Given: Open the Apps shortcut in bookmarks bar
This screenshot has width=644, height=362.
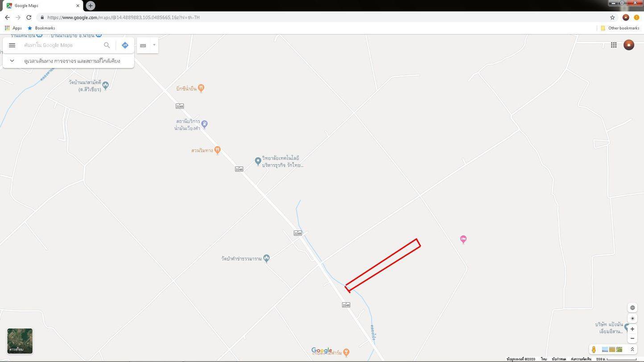Looking at the screenshot, I should coord(13,28).
